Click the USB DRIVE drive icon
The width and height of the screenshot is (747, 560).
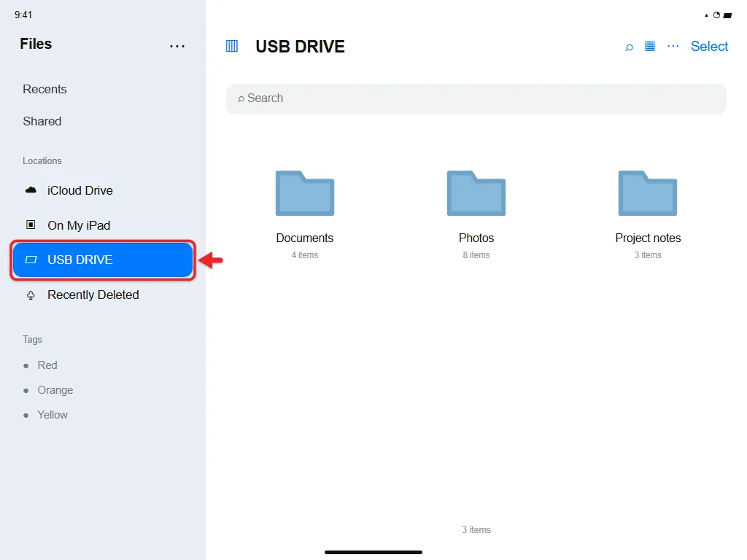(x=31, y=260)
